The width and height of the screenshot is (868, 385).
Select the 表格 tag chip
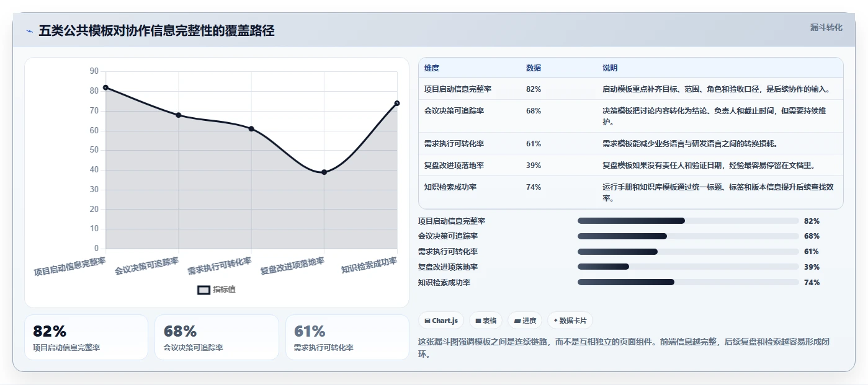486,321
